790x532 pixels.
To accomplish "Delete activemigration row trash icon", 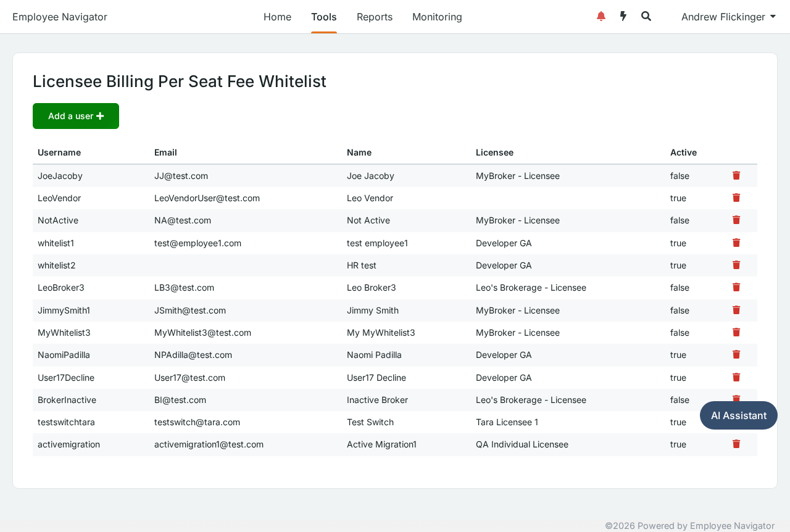I will pos(736,444).
